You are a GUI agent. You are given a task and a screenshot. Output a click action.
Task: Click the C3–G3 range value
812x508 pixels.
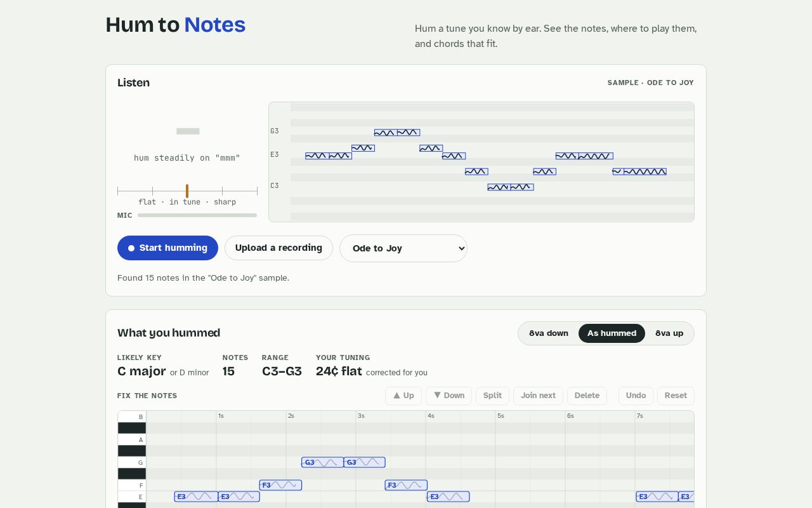pos(282,371)
